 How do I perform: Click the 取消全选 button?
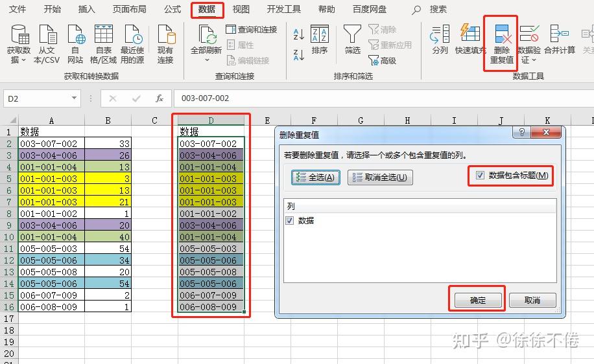pyautogui.click(x=380, y=177)
